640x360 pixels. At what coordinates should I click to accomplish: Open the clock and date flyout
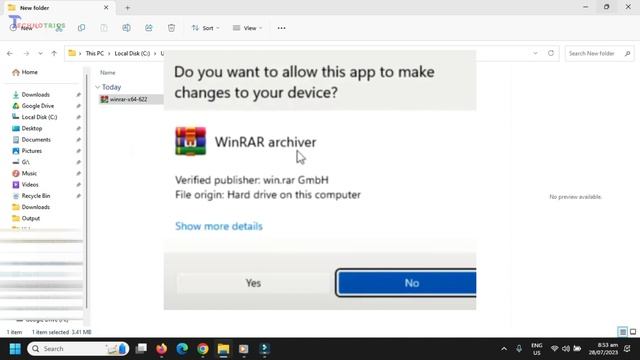pyautogui.click(x=603, y=349)
